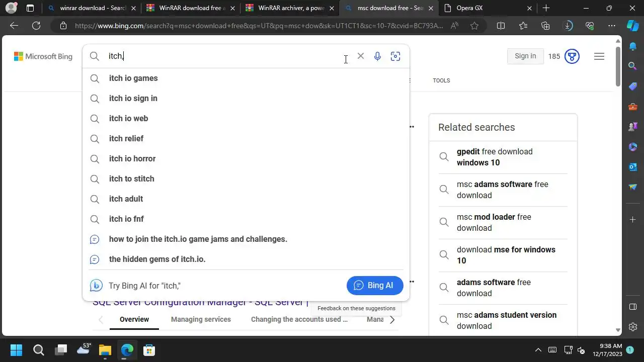View site information lock icon
This screenshot has height=362, width=644.
63,26
